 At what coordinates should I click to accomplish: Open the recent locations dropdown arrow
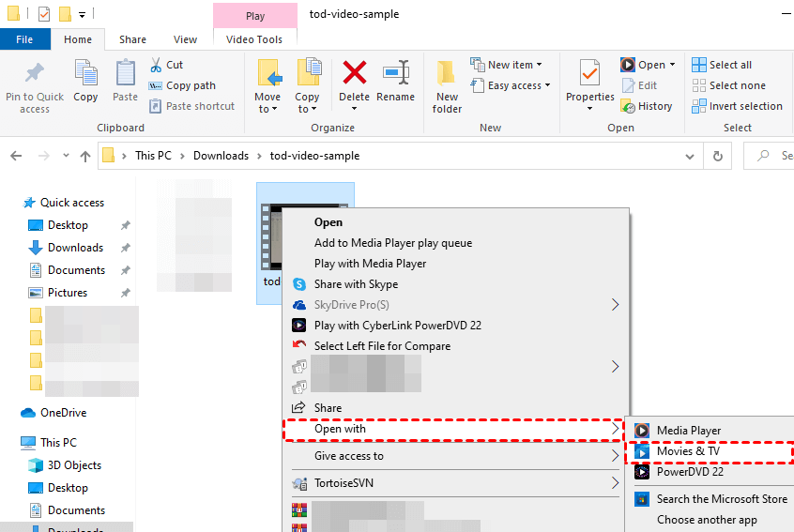pyautogui.click(x=66, y=156)
